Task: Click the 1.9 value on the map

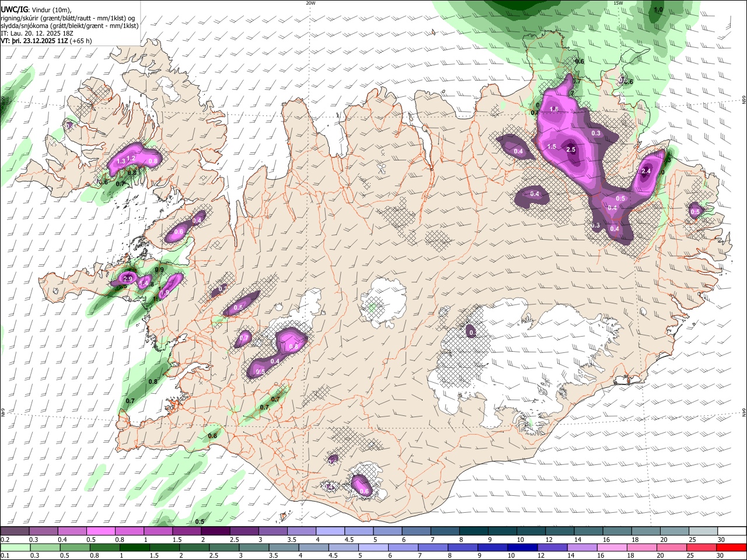Action: click(x=164, y=293)
